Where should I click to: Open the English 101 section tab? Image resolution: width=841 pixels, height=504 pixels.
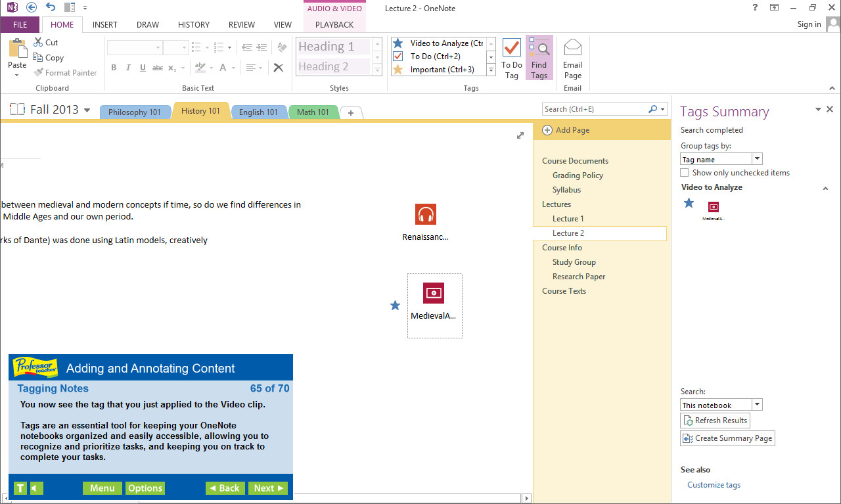coord(259,112)
